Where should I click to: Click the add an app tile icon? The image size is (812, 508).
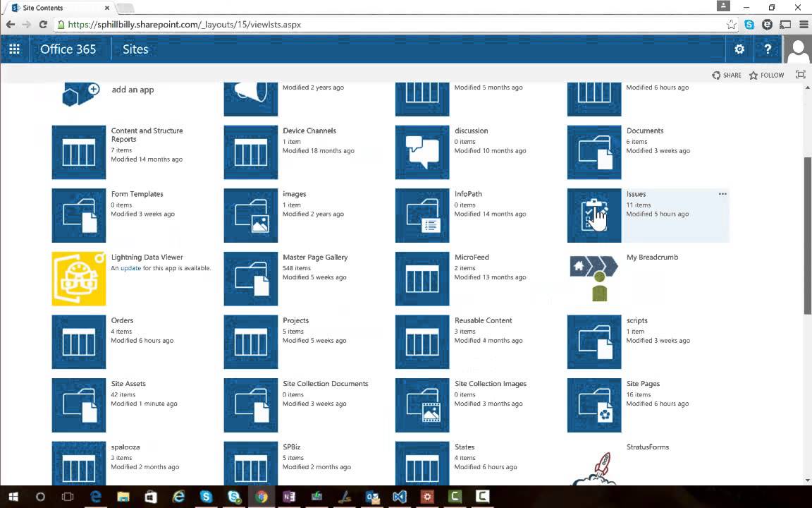tap(80, 94)
